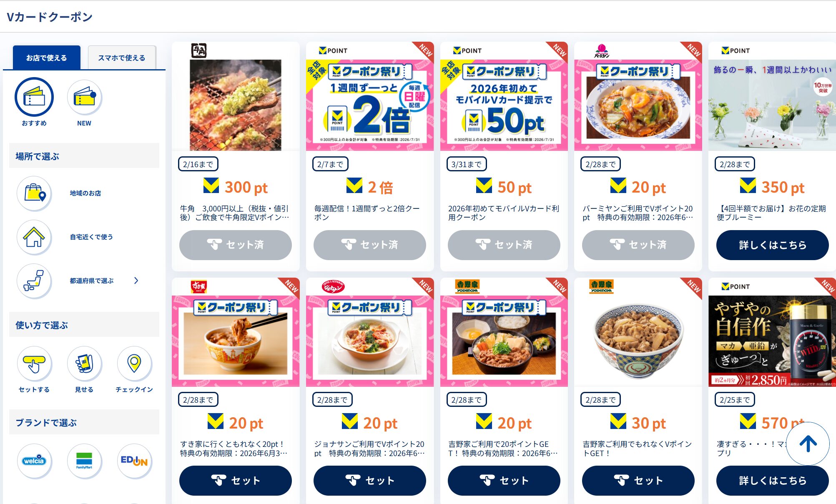Select the おすすめ coupon filter icon

34,97
